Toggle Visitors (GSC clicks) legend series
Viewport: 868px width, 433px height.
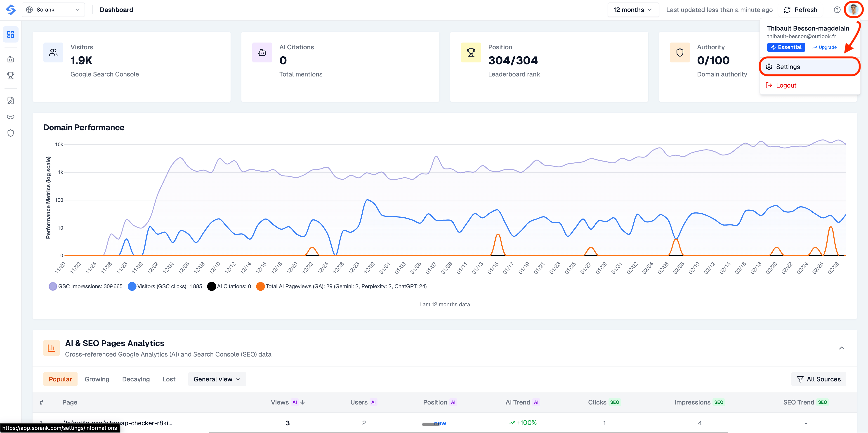tap(165, 286)
